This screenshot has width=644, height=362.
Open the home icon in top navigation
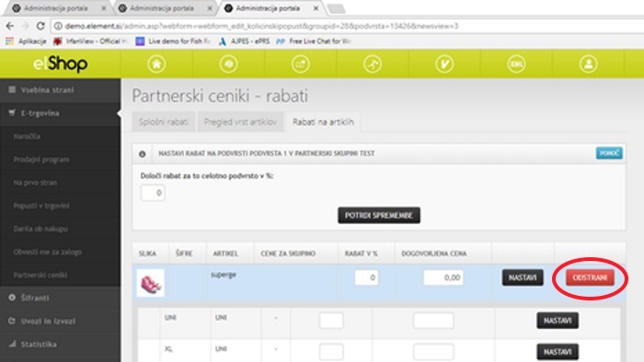[x=156, y=64]
